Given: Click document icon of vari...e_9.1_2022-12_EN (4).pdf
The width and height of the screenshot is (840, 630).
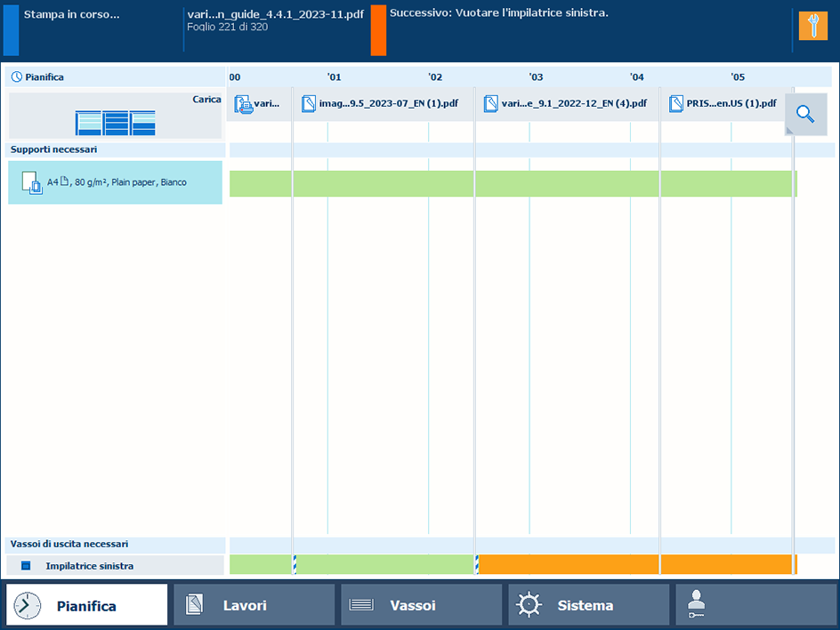Looking at the screenshot, I should [490, 103].
